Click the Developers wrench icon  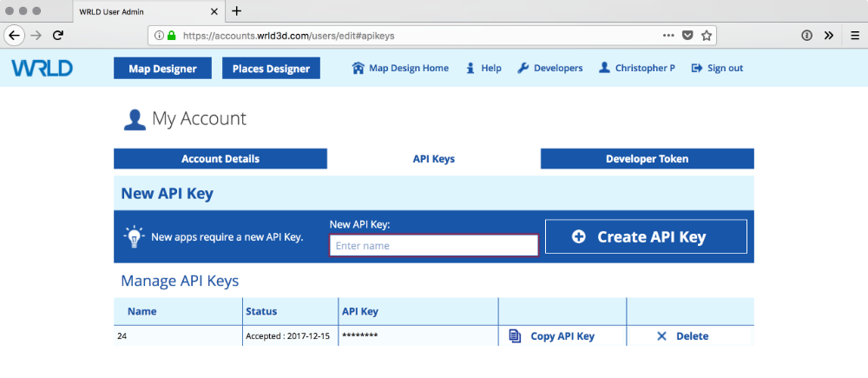pos(523,68)
